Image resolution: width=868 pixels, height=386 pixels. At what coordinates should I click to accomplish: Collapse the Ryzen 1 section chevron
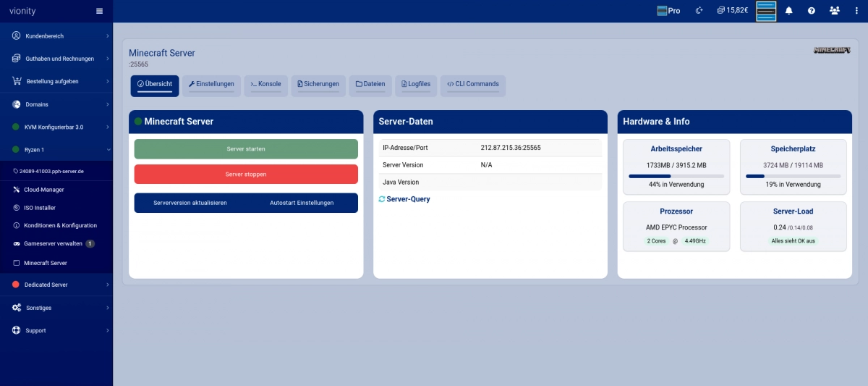(x=107, y=150)
